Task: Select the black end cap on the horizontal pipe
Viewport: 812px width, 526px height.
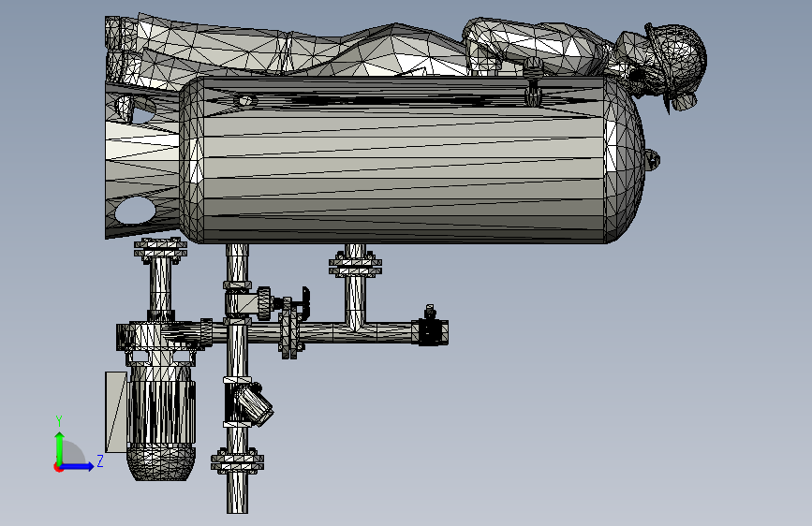Action: coord(430,332)
